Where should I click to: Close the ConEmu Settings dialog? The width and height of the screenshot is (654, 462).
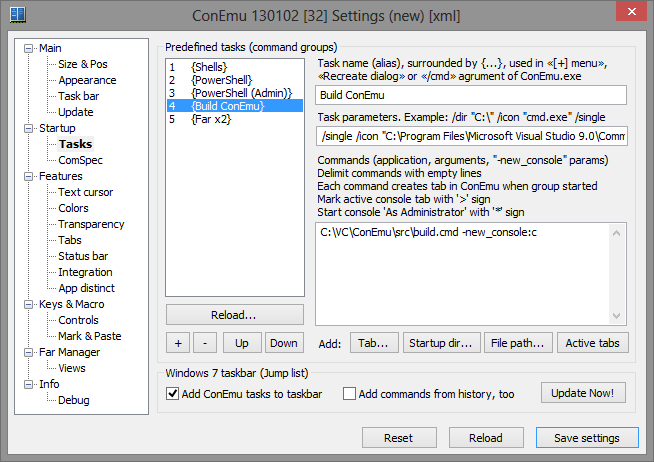tap(631, 11)
